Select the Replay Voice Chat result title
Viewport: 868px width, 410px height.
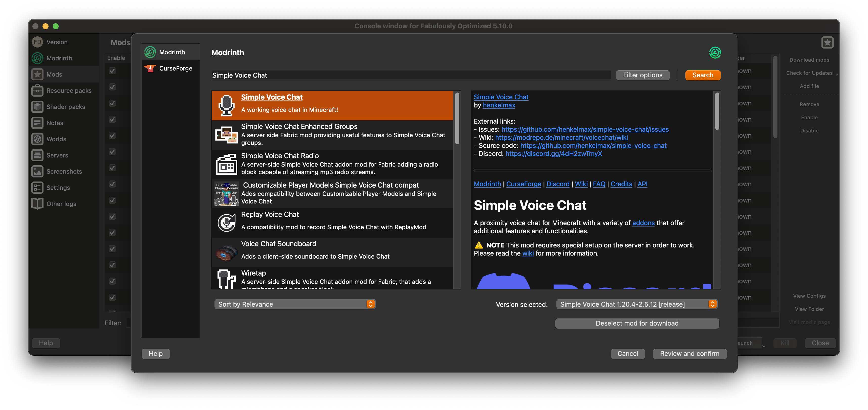[x=270, y=214]
